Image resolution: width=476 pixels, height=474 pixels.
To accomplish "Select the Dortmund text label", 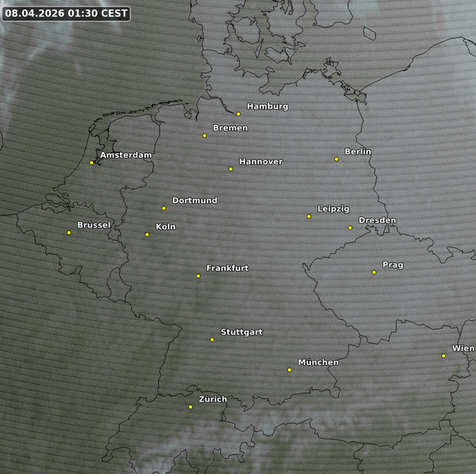I will tap(194, 200).
